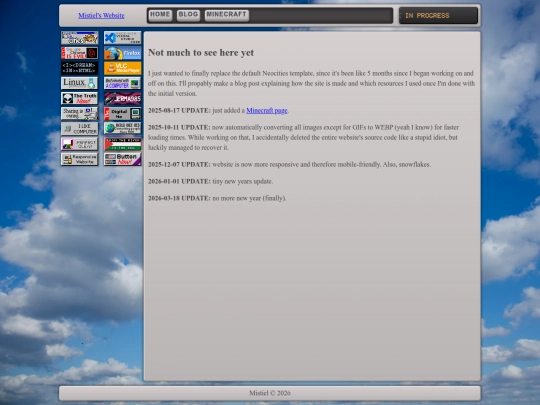Click the '2025-10-11 UPDATE:' label
The height and width of the screenshot is (405, 540).
pos(179,127)
